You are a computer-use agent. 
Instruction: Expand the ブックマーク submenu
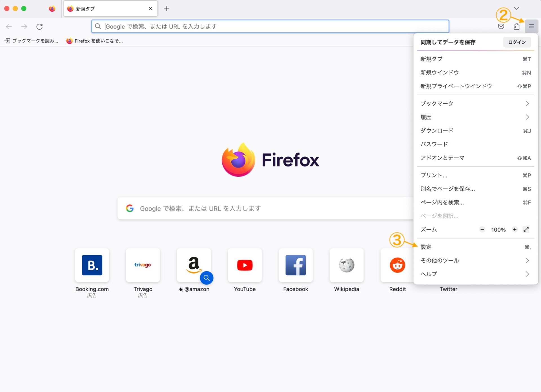[475, 103]
